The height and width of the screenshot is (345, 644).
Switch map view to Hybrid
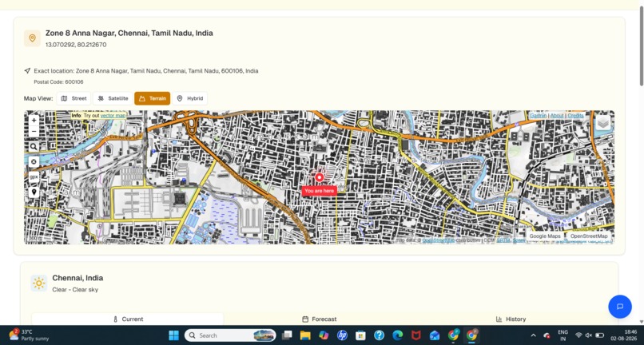[x=189, y=98]
